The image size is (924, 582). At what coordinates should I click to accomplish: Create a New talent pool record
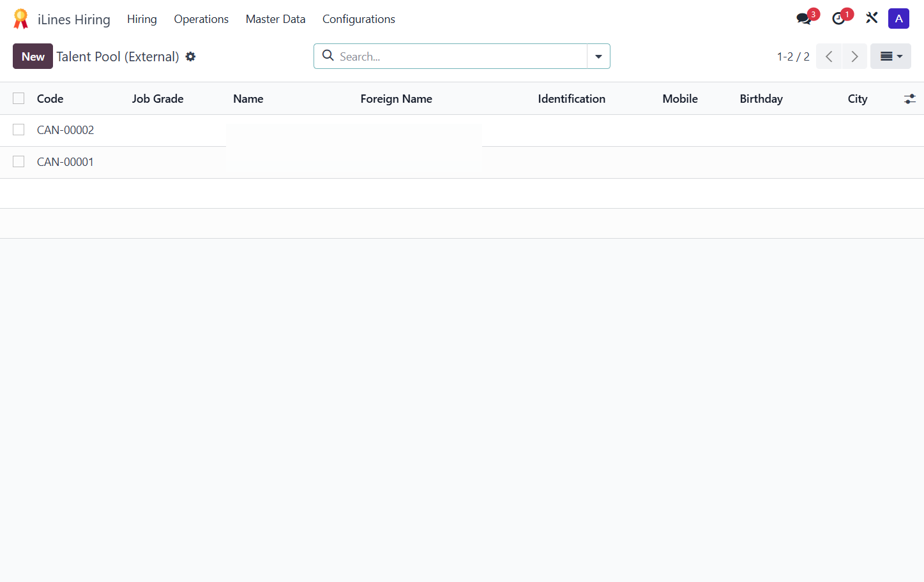tap(33, 56)
